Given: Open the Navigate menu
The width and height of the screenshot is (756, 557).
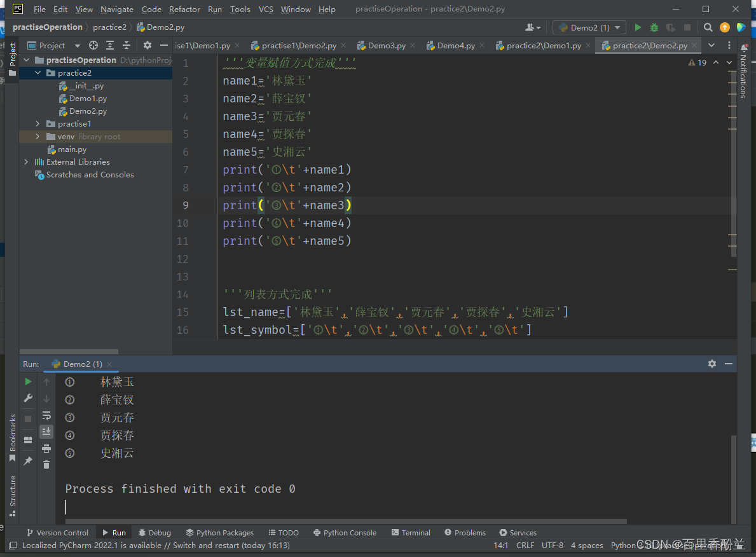Looking at the screenshot, I should (x=117, y=9).
